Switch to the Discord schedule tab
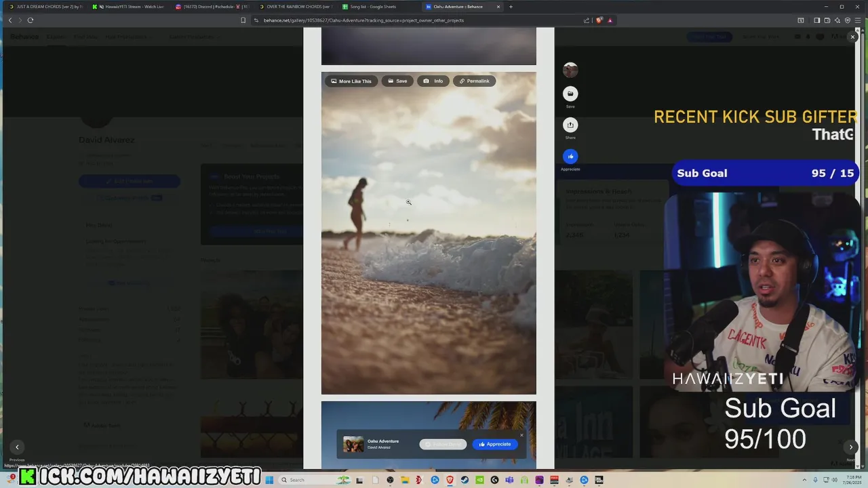Viewport: 868px width, 488px height. point(214,7)
